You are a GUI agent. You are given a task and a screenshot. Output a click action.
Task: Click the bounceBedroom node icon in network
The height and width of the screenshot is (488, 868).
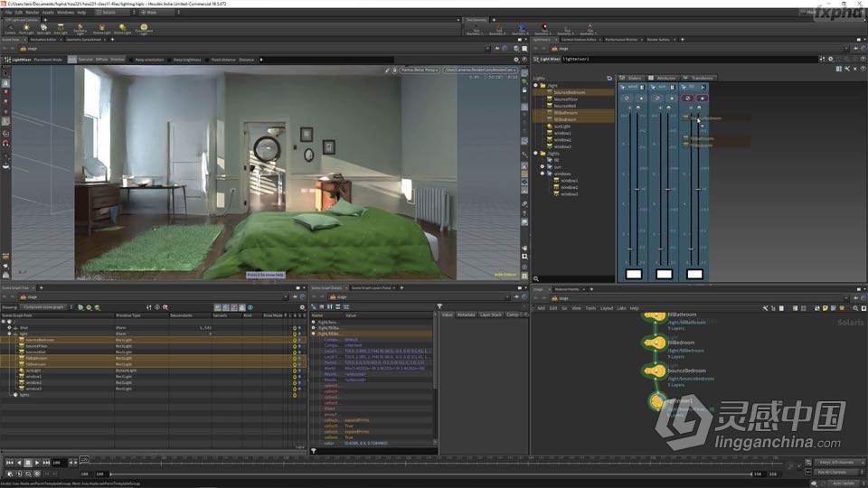point(656,371)
